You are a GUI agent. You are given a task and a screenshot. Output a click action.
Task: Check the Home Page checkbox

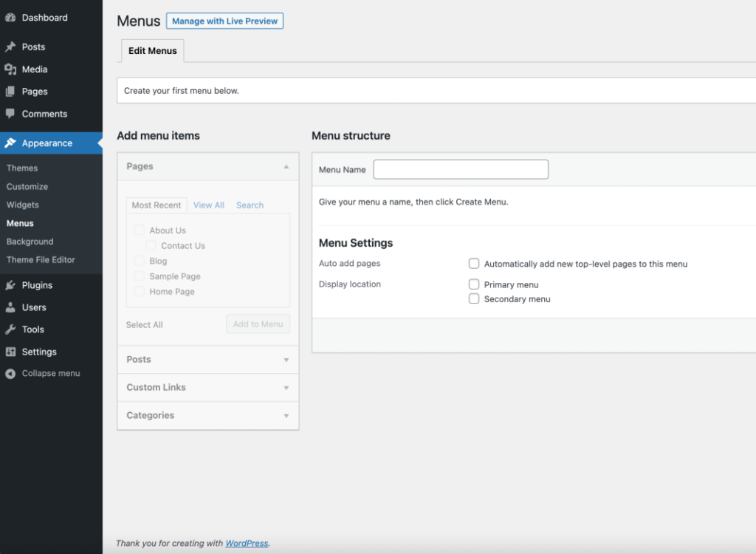[140, 292]
